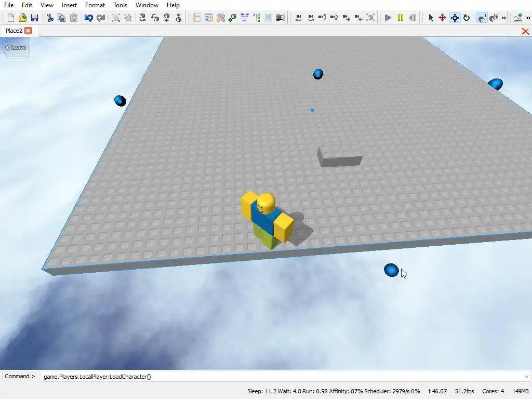Tilt the selected part icon
Image resolution: width=532 pixels, height=399 pixels.
[155, 18]
